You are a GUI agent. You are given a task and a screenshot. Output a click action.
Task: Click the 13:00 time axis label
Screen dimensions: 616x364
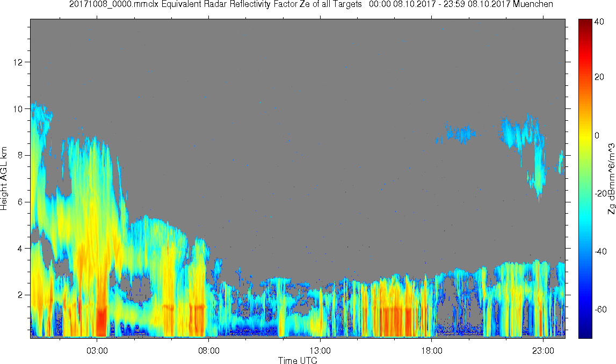pyautogui.click(x=320, y=351)
